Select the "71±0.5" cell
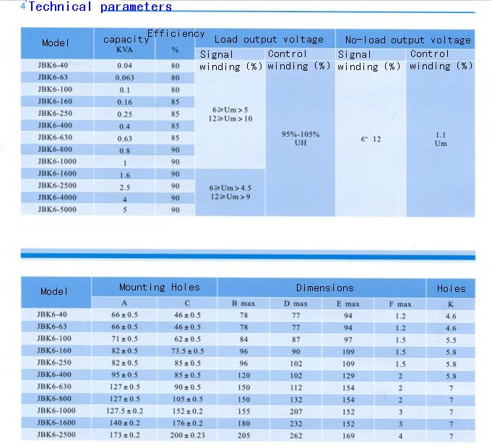The width and height of the screenshot is (492, 448). (x=124, y=339)
